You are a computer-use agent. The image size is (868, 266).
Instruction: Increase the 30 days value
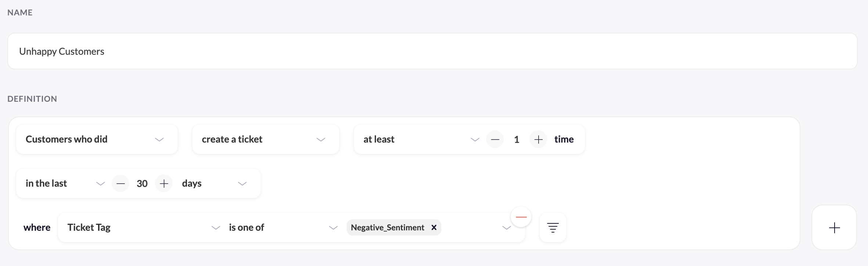(x=164, y=184)
